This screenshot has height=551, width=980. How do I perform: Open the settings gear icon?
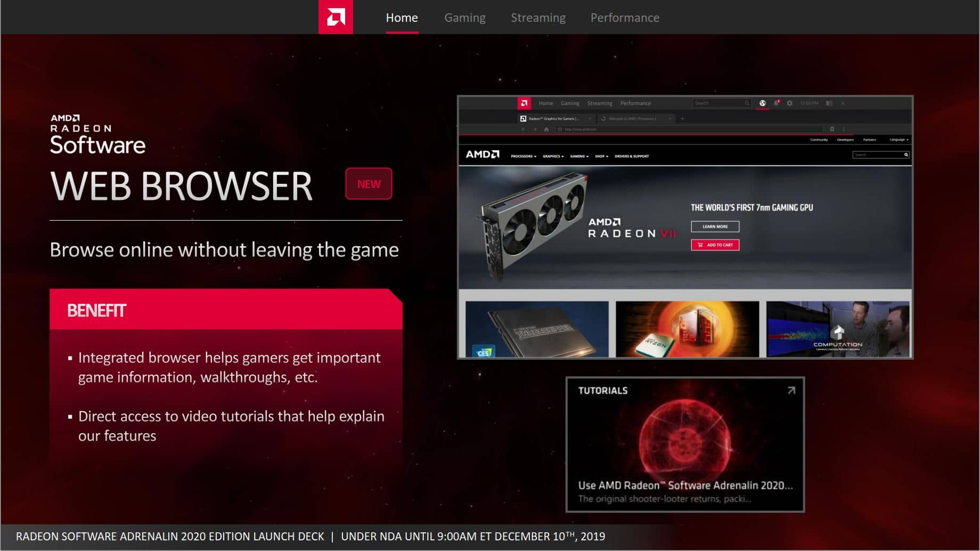pyautogui.click(x=789, y=103)
